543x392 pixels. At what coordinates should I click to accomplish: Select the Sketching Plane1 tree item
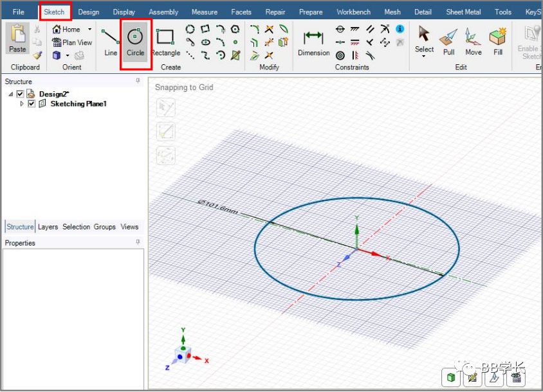pos(78,103)
